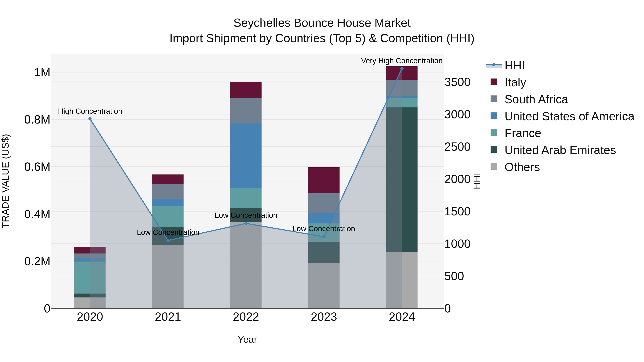Screen dimensions: 644x362
Task: Click the 2022 United States bar segment
Action: (x=246, y=156)
